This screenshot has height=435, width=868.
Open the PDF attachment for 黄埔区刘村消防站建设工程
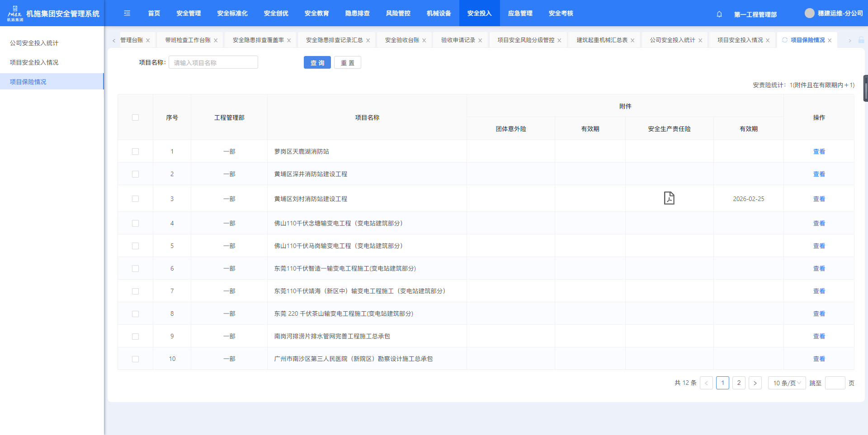coord(669,198)
